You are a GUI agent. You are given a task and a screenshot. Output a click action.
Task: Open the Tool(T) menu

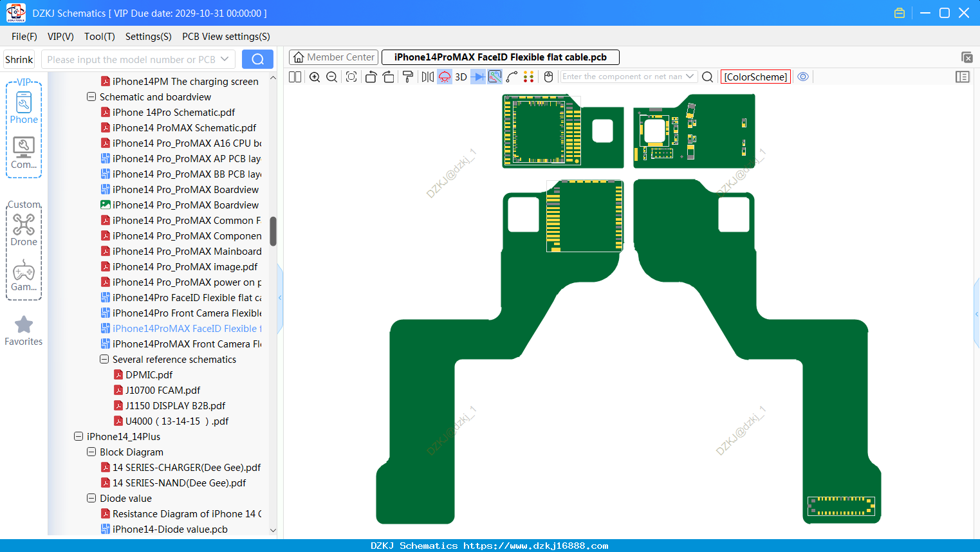[99, 37]
